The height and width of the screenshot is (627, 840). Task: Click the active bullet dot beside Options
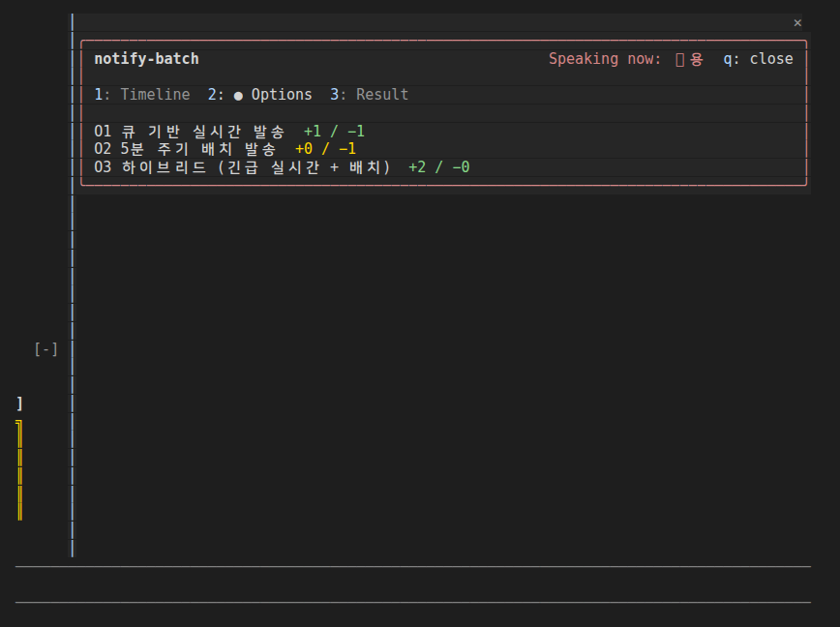tap(238, 96)
